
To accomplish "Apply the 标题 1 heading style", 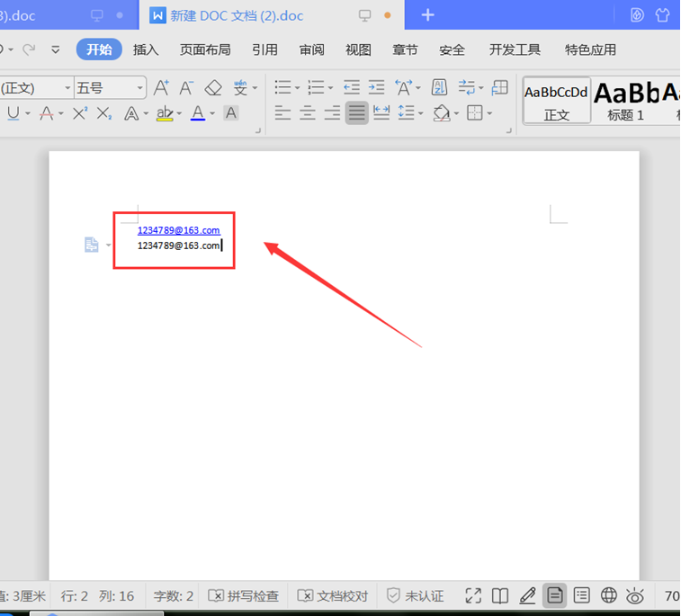I will [x=625, y=101].
